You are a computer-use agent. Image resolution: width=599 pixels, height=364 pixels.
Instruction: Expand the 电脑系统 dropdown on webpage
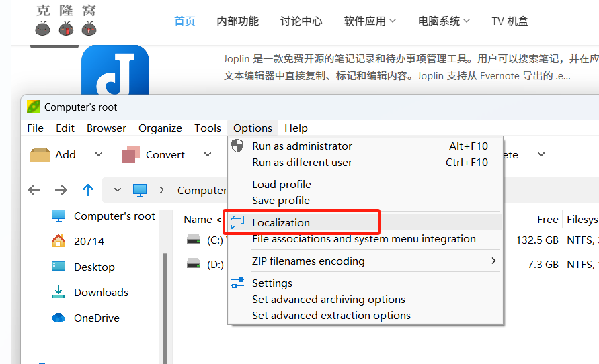click(x=467, y=21)
